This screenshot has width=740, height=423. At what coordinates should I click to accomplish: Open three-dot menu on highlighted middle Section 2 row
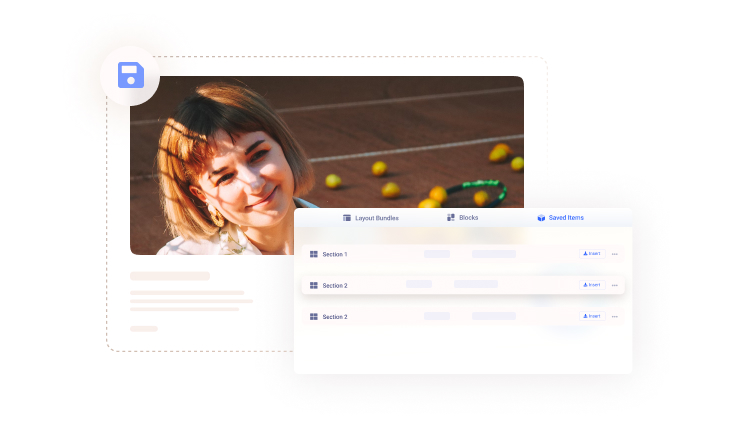[614, 285]
